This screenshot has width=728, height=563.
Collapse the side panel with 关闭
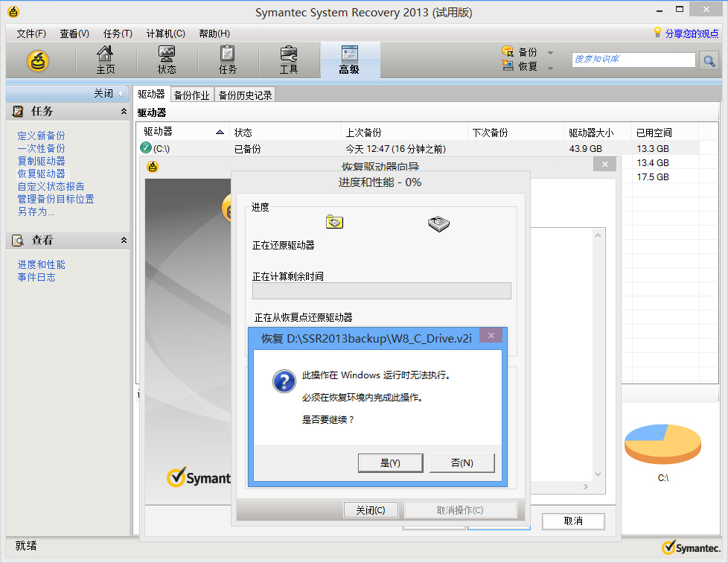pos(108,93)
